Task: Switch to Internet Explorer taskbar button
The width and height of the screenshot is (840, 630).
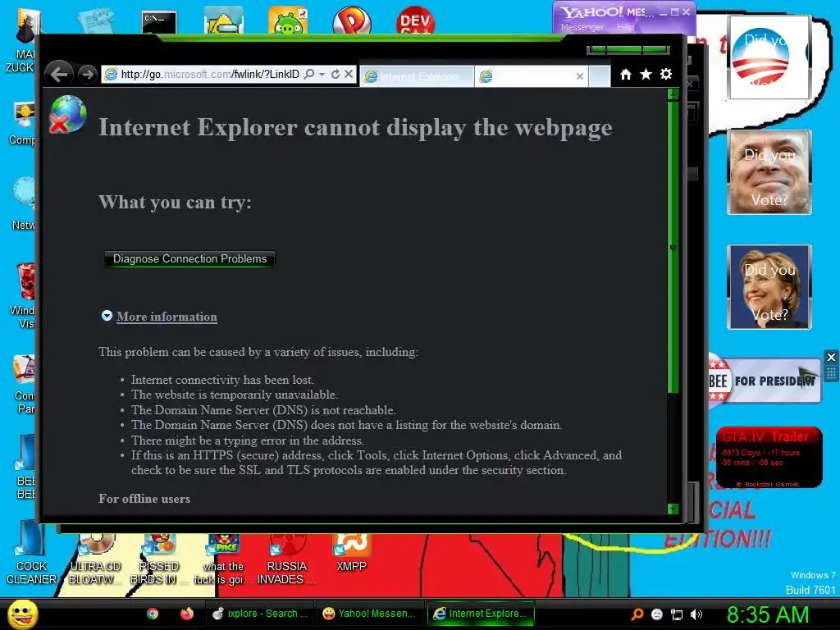Action: pyautogui.click(x=481, y=614)
